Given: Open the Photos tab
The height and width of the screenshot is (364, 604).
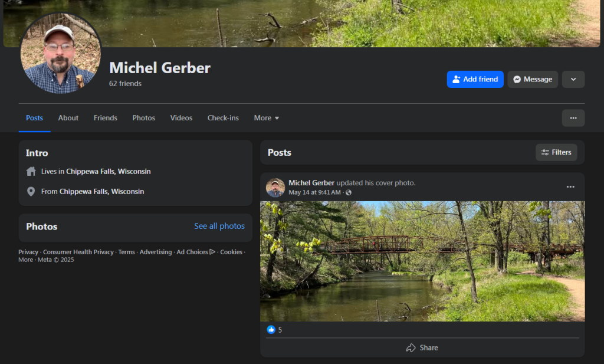Looking at the screenshot, I should coord(144,118).
